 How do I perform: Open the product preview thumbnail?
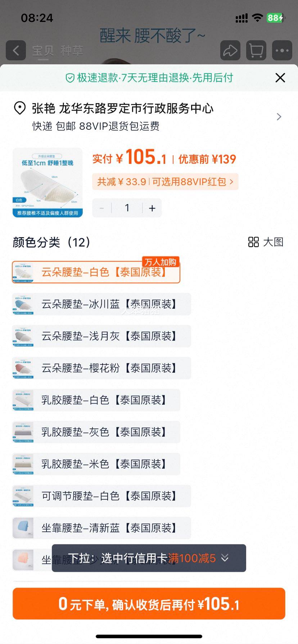48,183
